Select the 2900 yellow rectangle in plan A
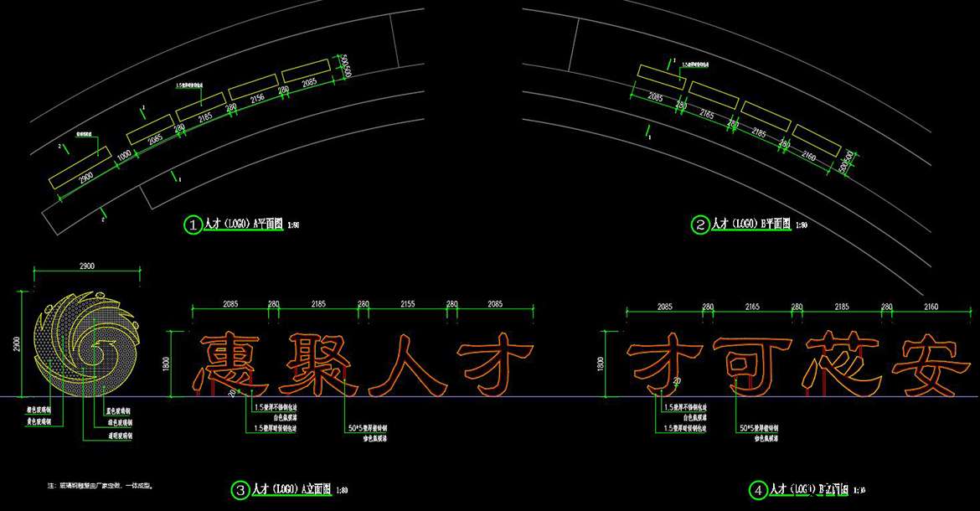 point(80,168)
